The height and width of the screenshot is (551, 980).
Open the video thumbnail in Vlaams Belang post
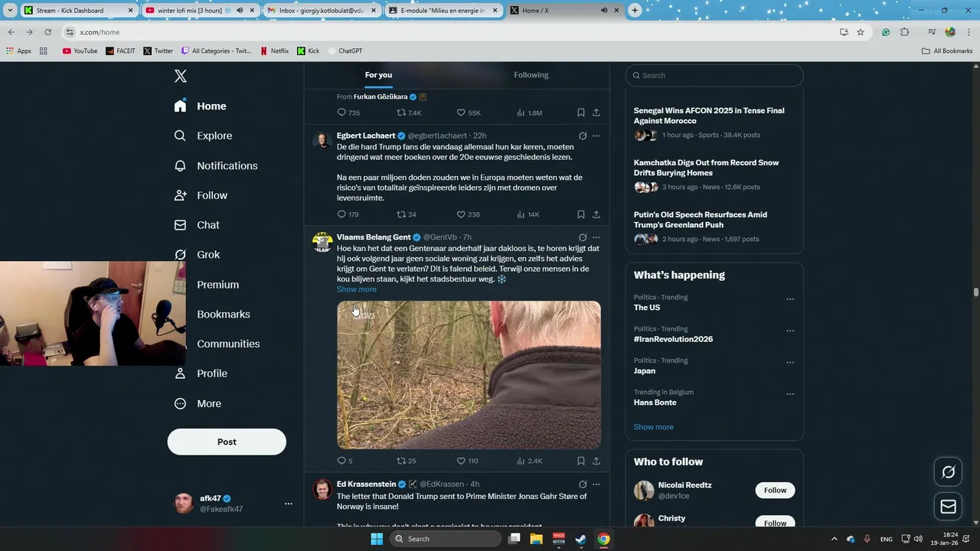469,375
